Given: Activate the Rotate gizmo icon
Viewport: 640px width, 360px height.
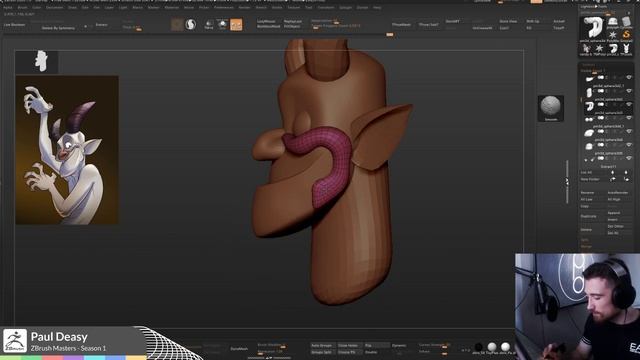Looking at the screenshot, I should [x=236, y=24].
